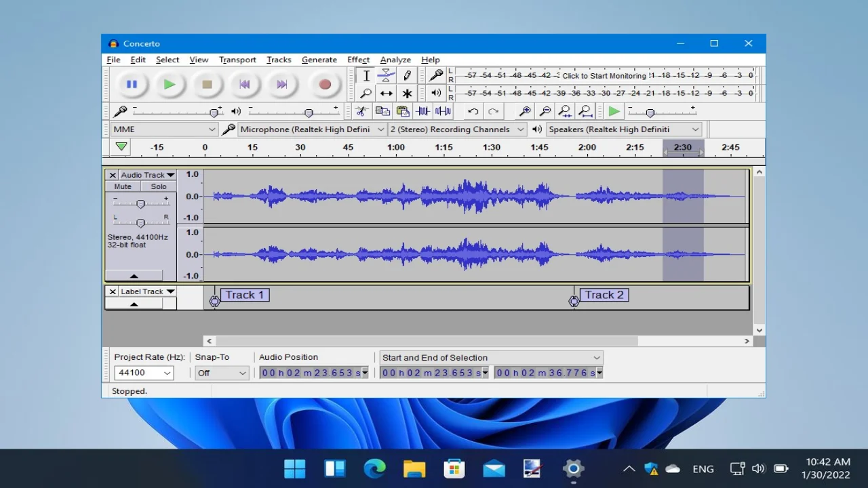Screen dimensions: 868x488
Task: Click the Audio Track pan slider
Action: tap(140, 222)
